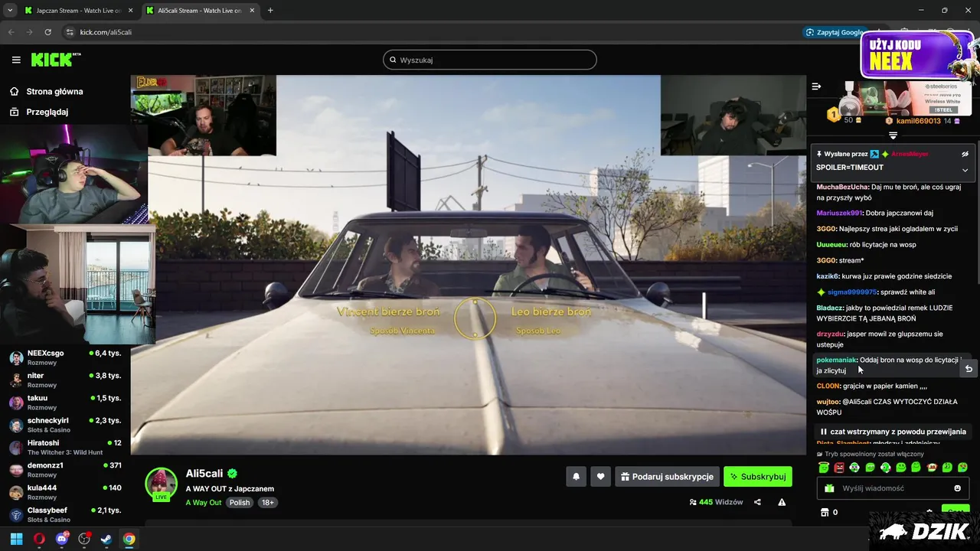
Task: Open the tab search dropdown in Chrome
Action: tap(10, 10)
